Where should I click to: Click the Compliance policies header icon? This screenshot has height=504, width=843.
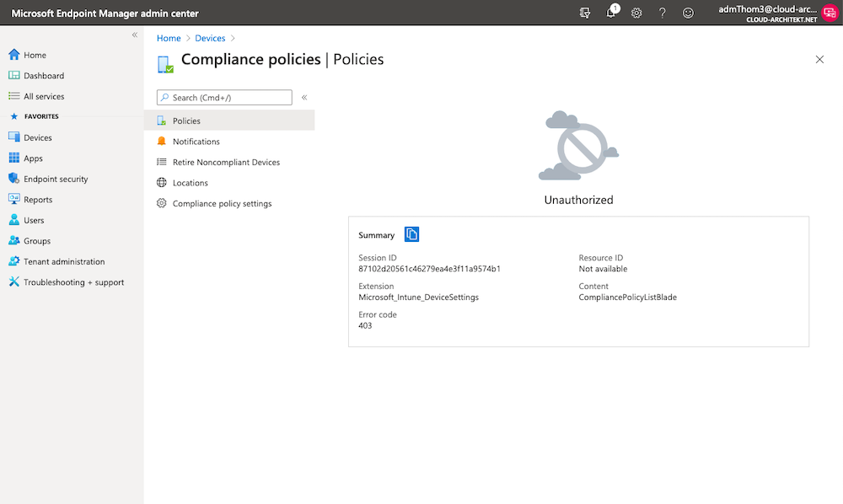tap(165, 64)
